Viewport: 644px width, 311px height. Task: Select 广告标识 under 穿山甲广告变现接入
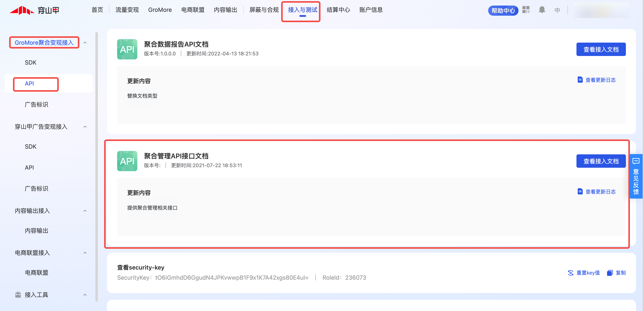pos(36,189)
